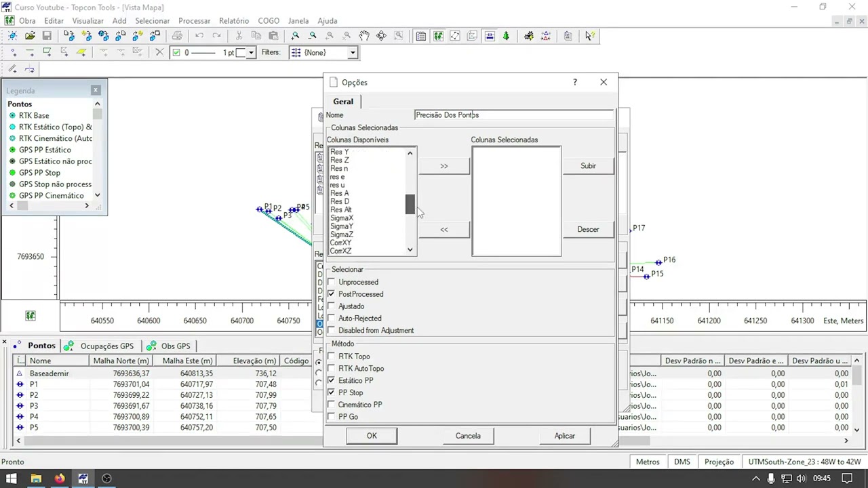Viewport: 868px width, 488px height.
Task: Click the new job toolbar icon
Action: pos(13,36)
